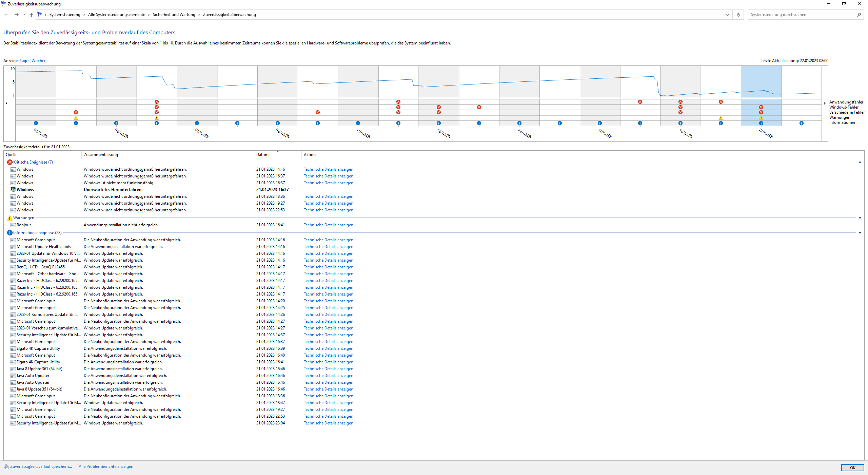Click the search magnifier icon in the Systemsteuerung search box
Screen dimensions: 868x475
(x=859, y=15)
